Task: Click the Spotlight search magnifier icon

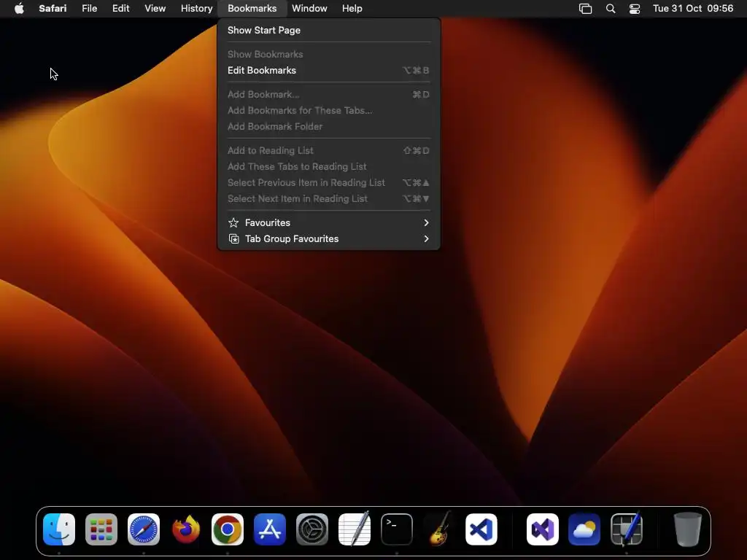Action: [611, 9]
